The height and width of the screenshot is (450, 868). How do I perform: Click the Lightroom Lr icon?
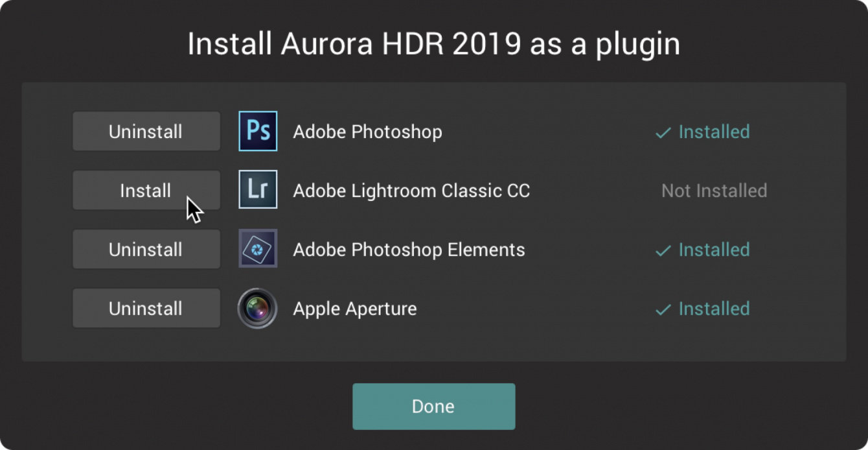tap(258, 189)
